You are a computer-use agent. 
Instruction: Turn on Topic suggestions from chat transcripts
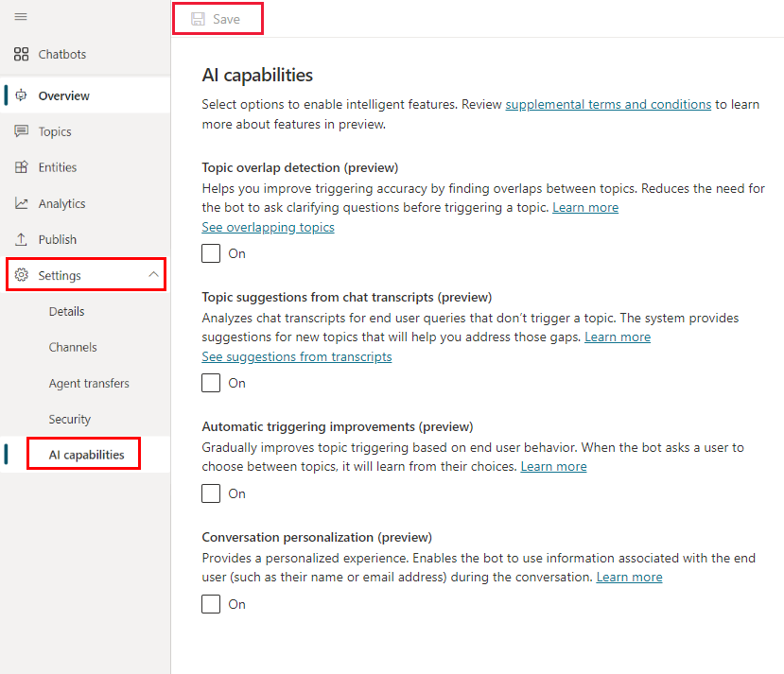point(211,383)
